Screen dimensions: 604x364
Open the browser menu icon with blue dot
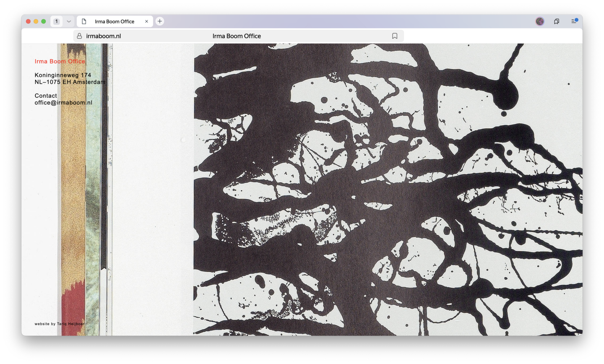574,21
